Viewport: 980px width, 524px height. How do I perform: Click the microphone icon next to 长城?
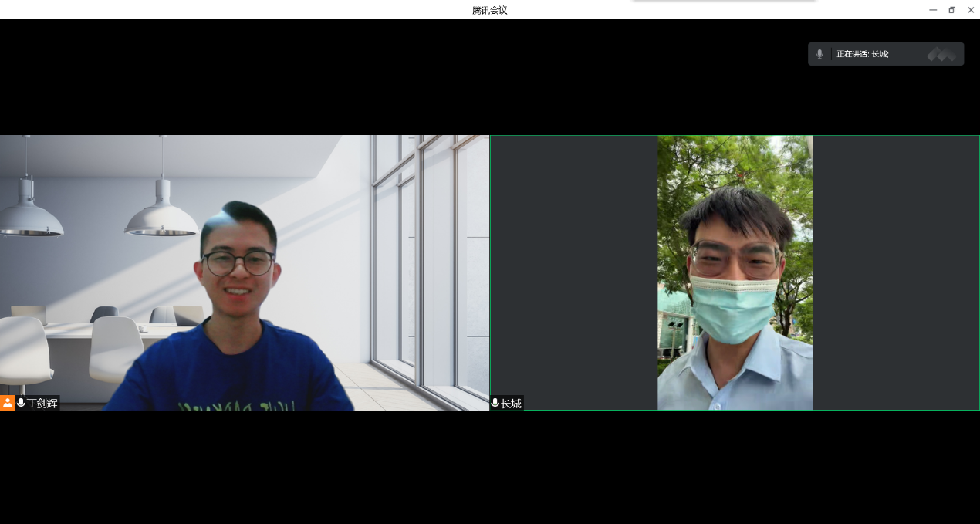click(495, 403)
